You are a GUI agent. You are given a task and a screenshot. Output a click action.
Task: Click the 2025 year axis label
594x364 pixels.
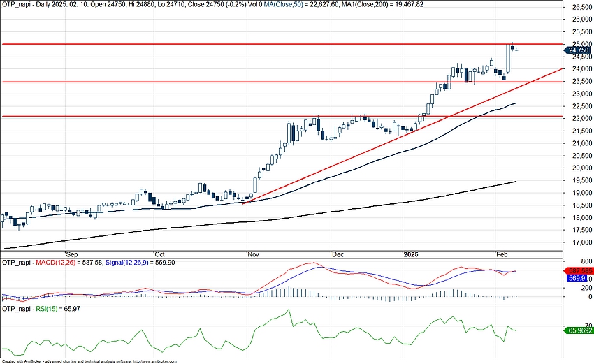(411, 254)
